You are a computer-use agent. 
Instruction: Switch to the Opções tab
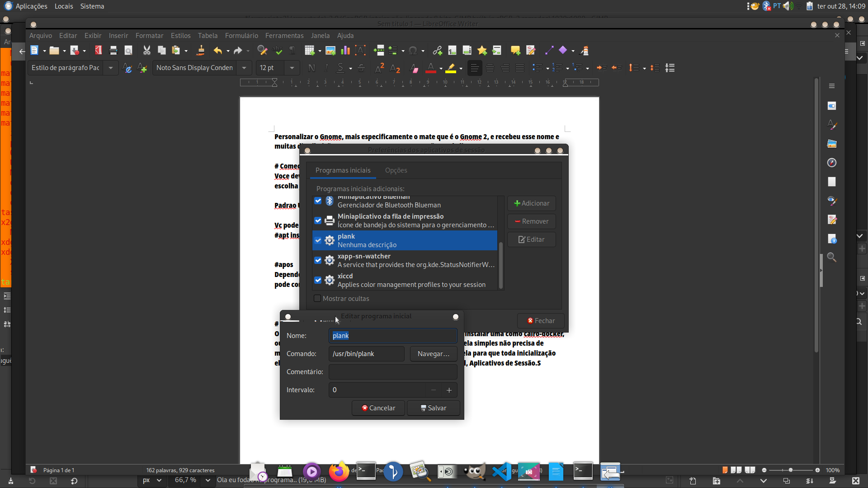point(396,170)
